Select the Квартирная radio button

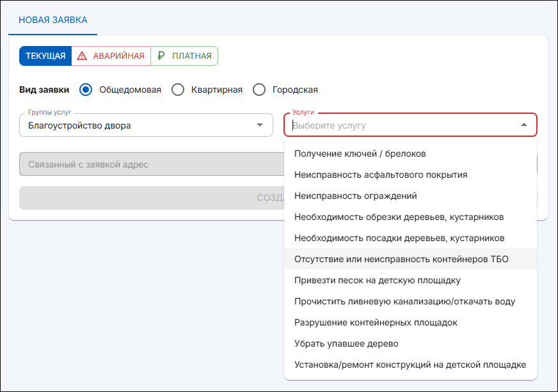pyautogui.click(x=178, y=90)
